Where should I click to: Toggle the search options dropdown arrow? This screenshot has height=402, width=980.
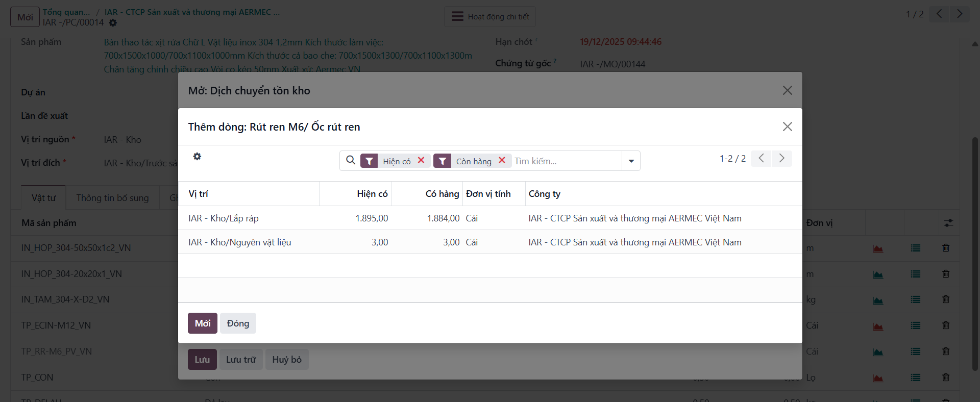point(631,161)
